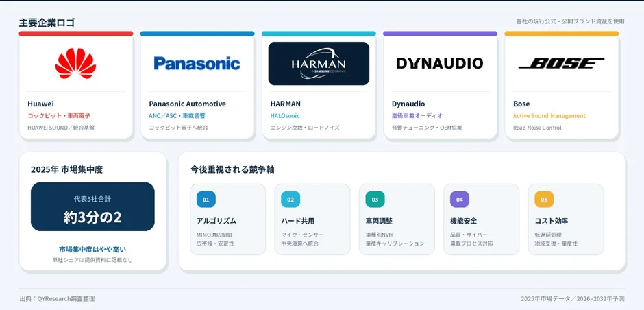This screenshot has width=644, height=310.
Task: Click 単社シェアは提供資料に記載なし note
Action: click(92, 260)
